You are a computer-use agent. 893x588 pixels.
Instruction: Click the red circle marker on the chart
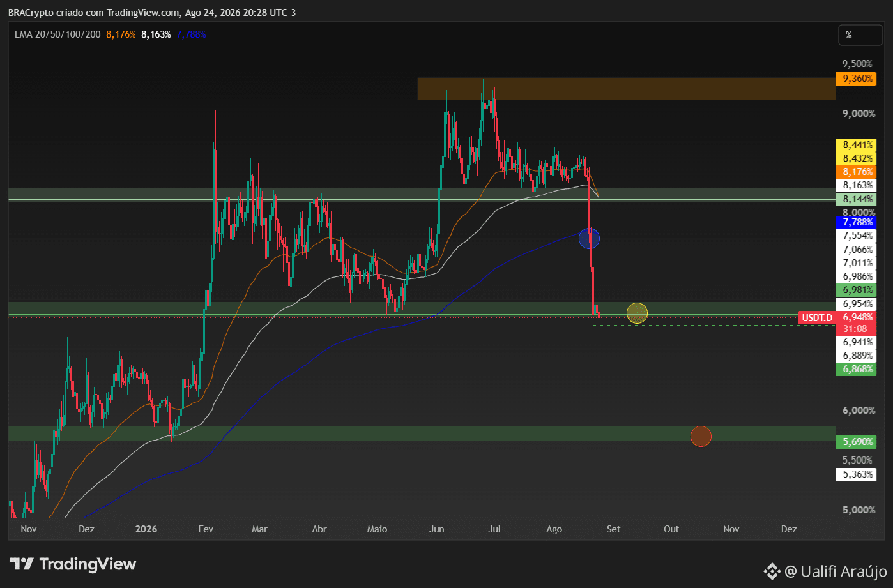[701, 437]
